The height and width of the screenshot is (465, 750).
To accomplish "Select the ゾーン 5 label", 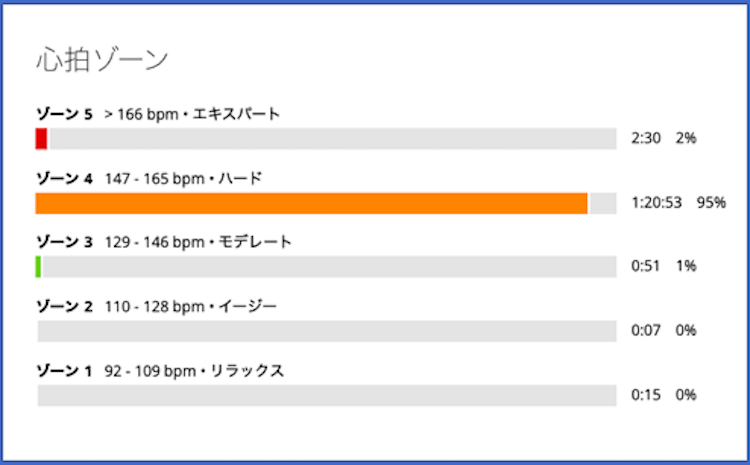I will click(x=64, y=114).
